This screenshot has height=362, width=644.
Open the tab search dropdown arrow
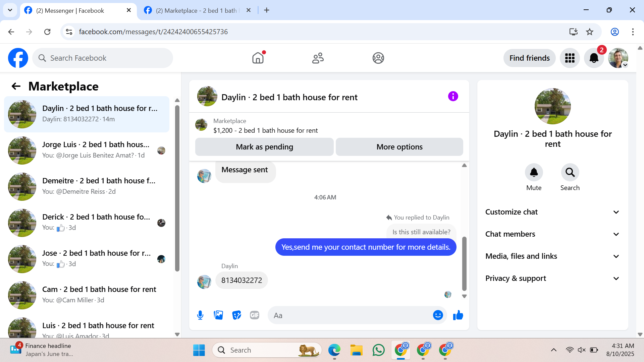(x=10, y=10)
